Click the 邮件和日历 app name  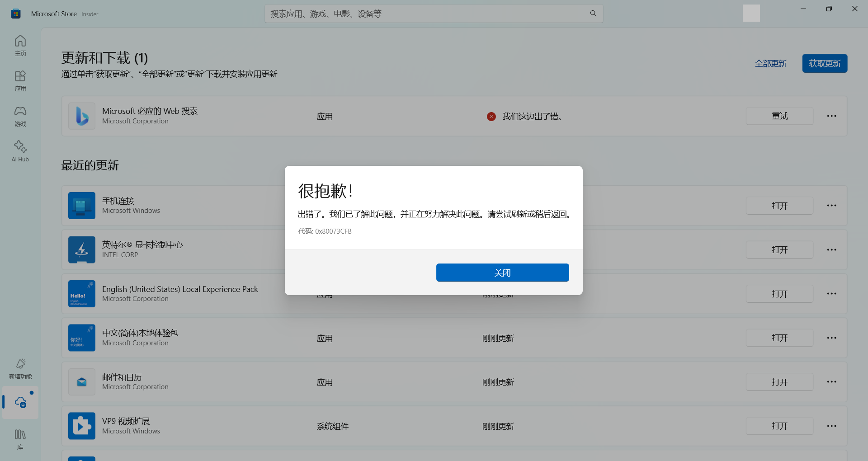point(122,377)
